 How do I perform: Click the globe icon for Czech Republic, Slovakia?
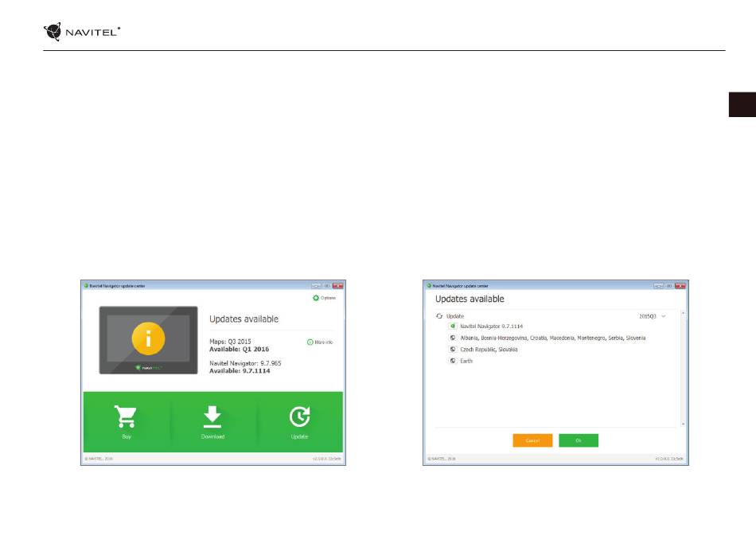click(453, 350)
